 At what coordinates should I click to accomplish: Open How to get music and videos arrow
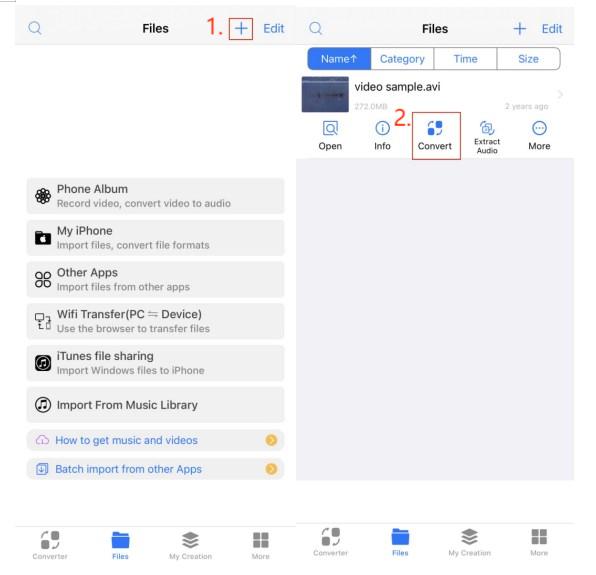tap(271, 440)
